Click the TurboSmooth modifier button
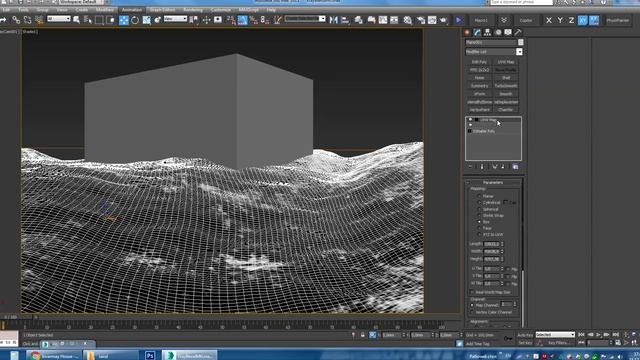 [506, 86]
